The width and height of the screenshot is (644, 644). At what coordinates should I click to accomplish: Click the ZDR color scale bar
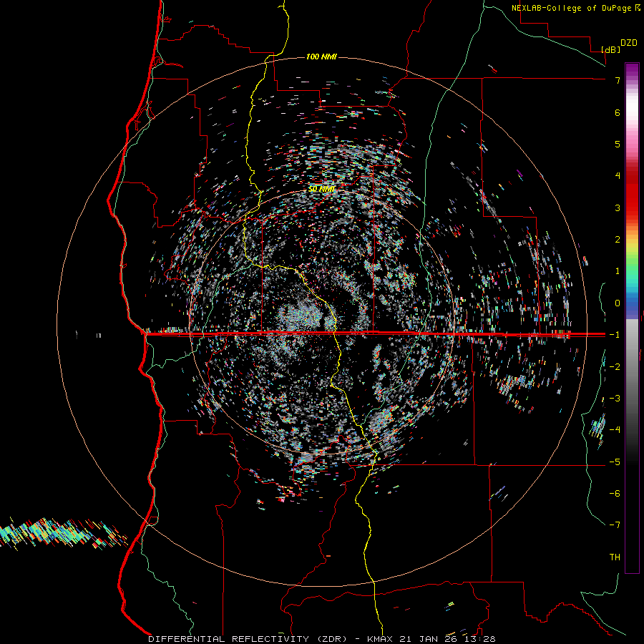coord(632,318)
